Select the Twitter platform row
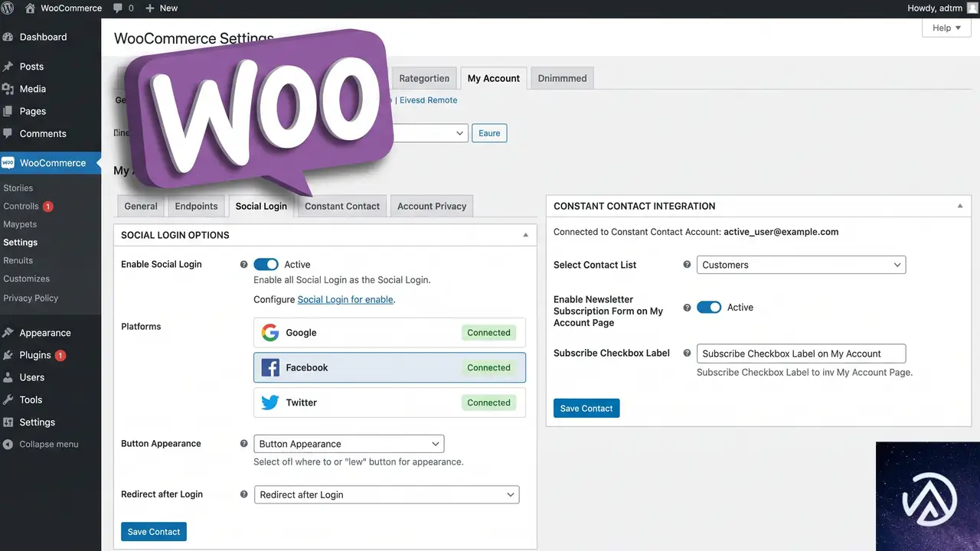The height and width of the screenshot is (551, 980). [x=390, y=403]
